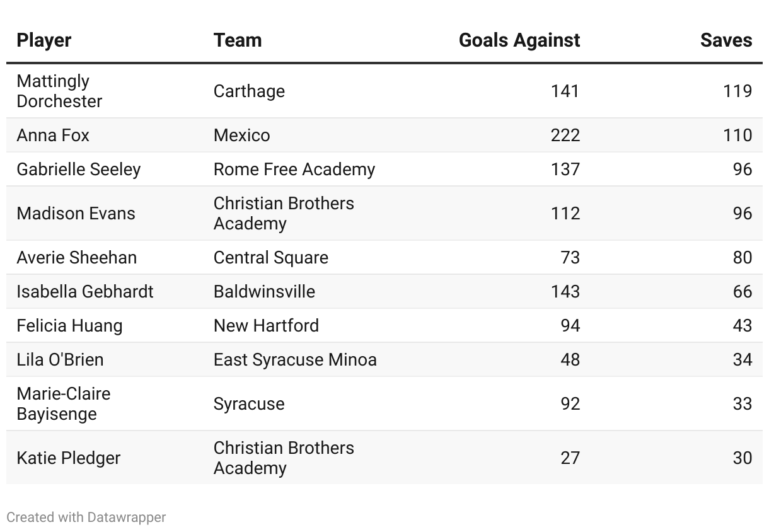The width and height of the screenshot is (769, 532).
Task: Click the Team column header
Action: [x=238, y=40]
